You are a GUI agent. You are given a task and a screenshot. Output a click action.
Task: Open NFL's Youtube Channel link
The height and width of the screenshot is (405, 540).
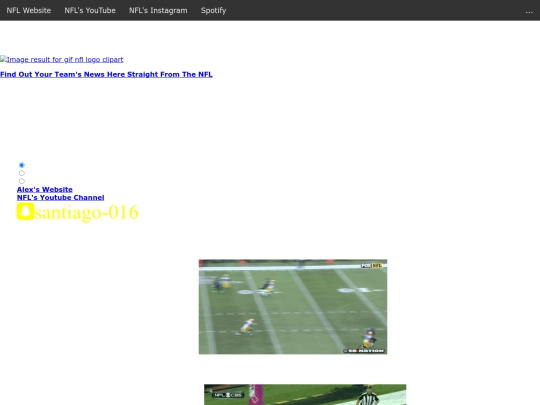coord(61,197)
